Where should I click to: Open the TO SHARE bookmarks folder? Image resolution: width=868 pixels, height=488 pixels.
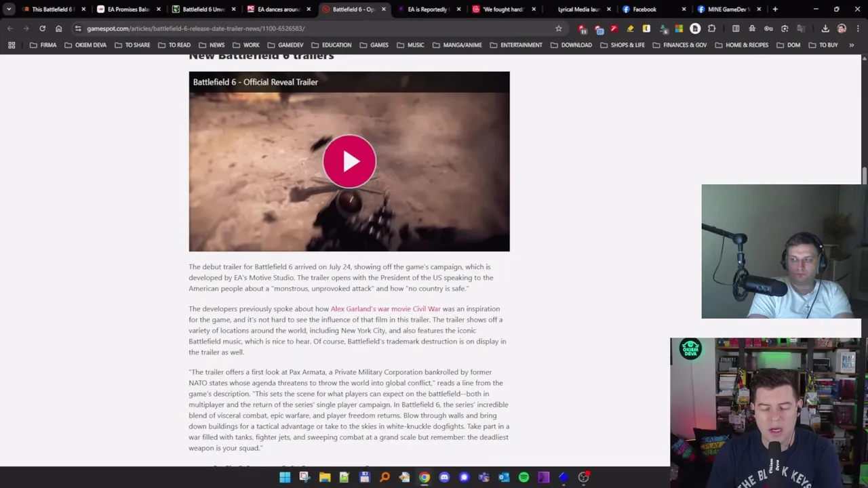pyautogui.click(x=132, y=45)
